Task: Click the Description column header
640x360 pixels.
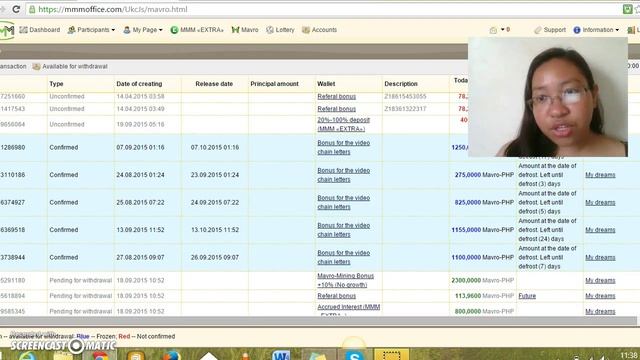Action: coord(401,84)
